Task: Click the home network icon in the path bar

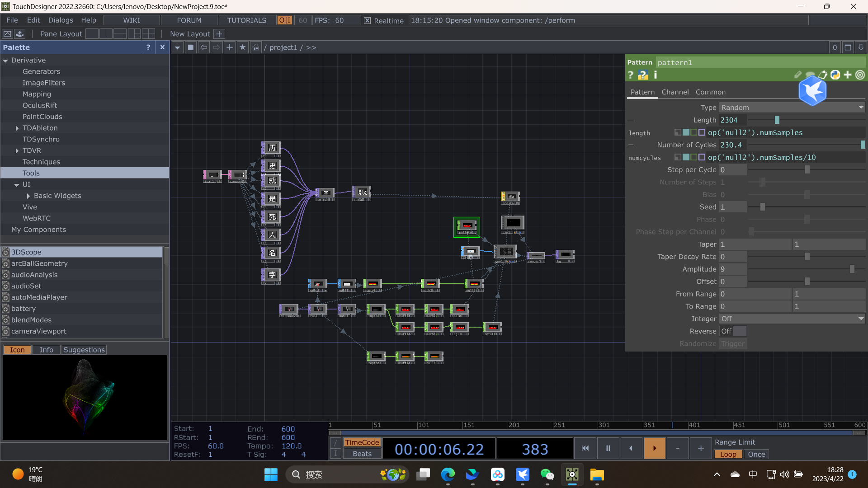Action: pyautogui.click(x=256, y=47)
